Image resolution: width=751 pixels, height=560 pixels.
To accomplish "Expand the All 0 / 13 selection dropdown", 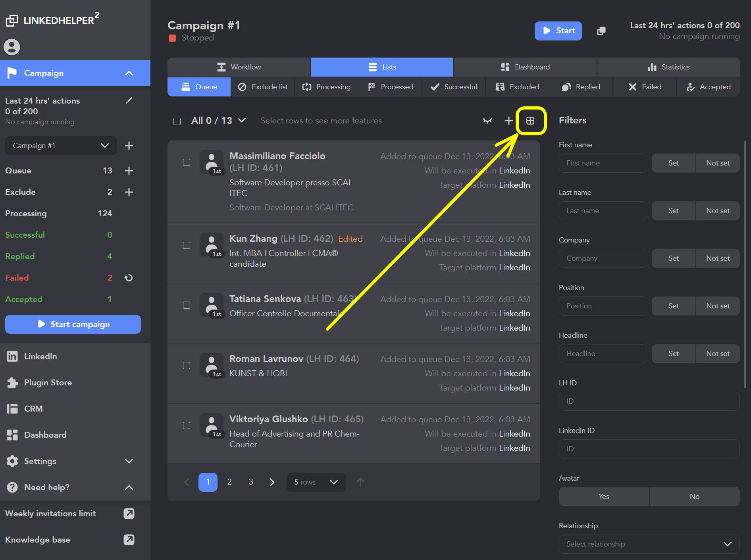I will [x=242, y=120].
